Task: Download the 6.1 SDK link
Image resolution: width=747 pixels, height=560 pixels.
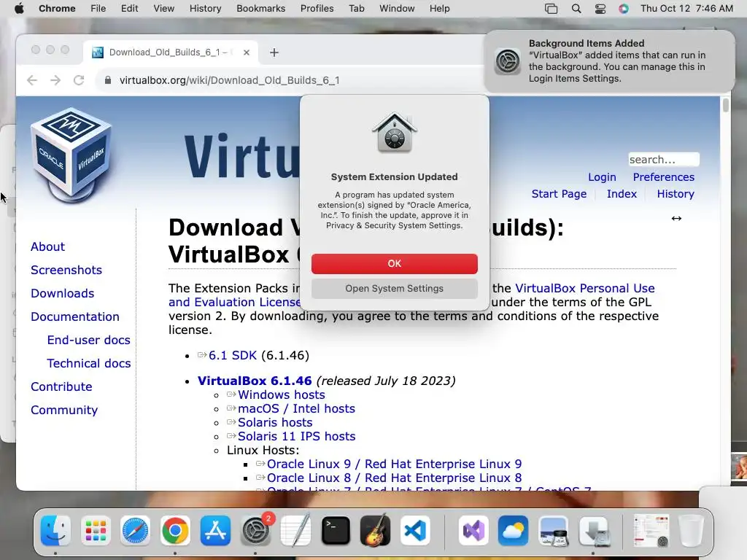Action: pyautogui.click(x=233, y=355)
